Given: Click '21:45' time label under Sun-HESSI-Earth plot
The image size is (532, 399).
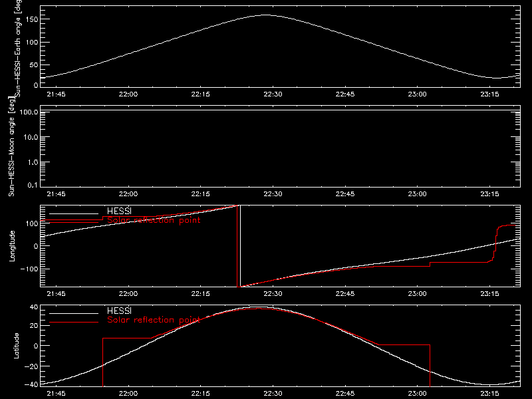Looking at the screenshot, I should coord(56,94).
